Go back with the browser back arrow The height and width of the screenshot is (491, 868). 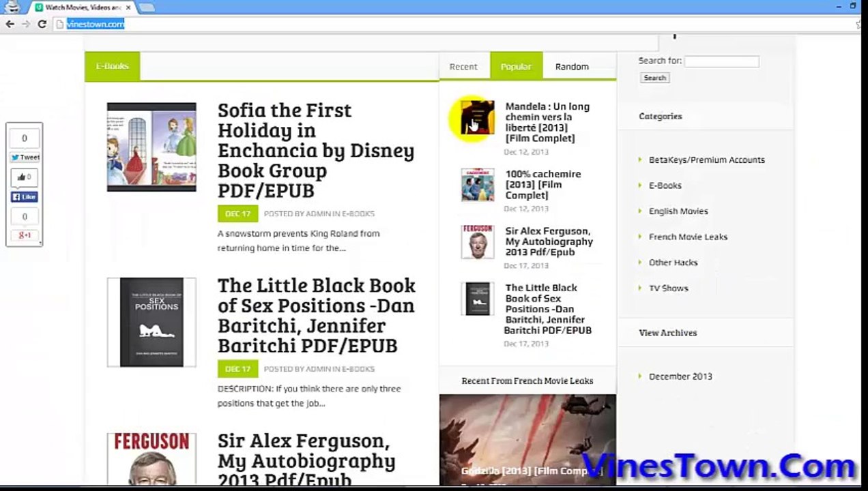pyautogui.click(x=10, y=24)
